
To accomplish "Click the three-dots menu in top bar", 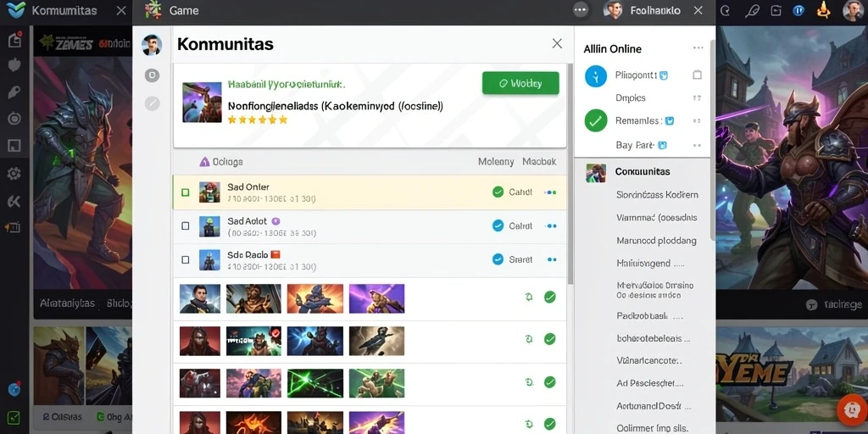I will [580, 10].
